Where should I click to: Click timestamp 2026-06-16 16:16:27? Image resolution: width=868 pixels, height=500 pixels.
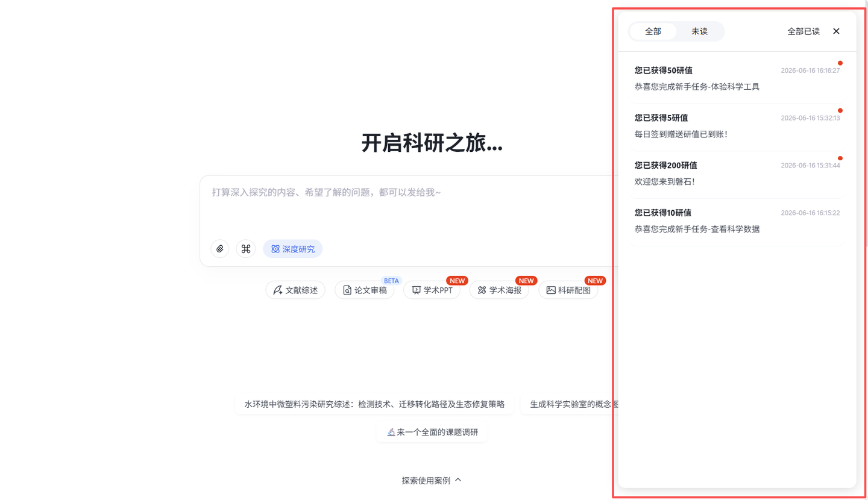tap(810, 70)
